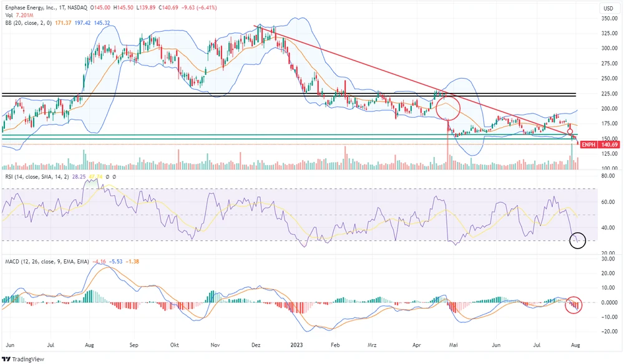
Task: Click the 80.00 RSI scale label
Action: [610, 176]
